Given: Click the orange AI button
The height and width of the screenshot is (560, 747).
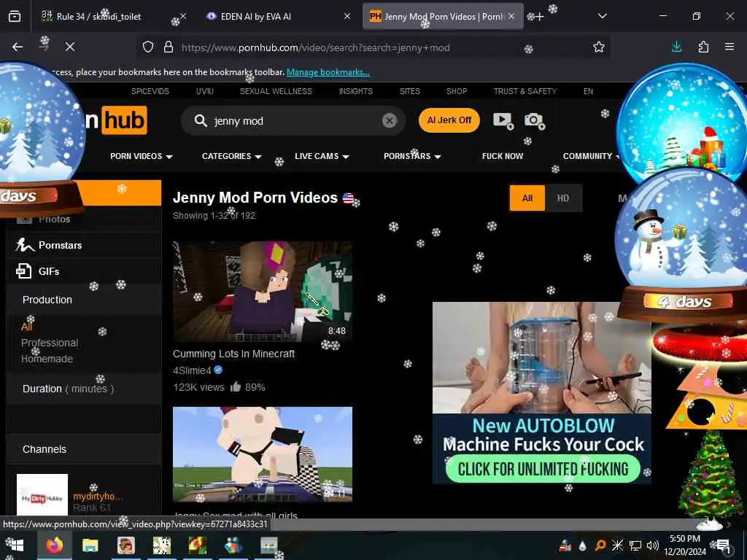Looking at the screenshot, I should [x=449, y=120].
